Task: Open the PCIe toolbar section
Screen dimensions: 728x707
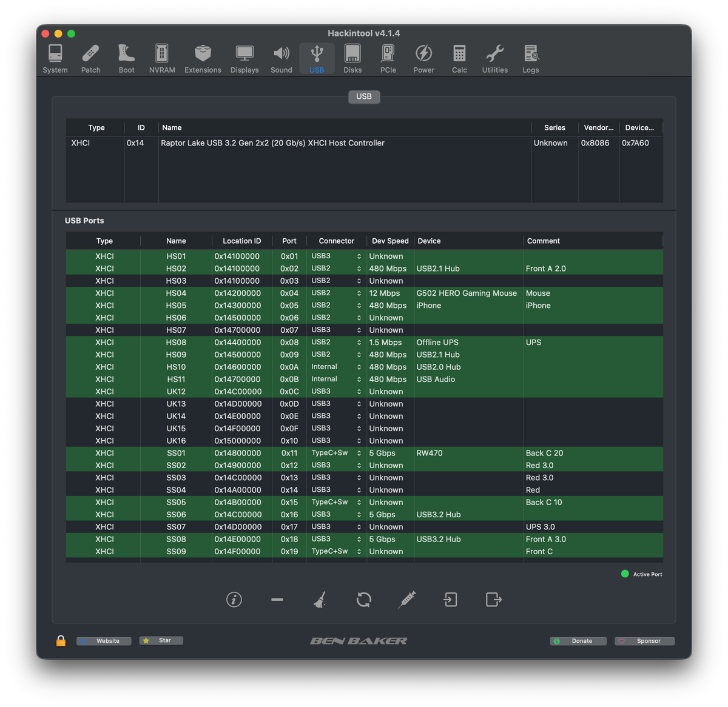Action: coord(388,59)
